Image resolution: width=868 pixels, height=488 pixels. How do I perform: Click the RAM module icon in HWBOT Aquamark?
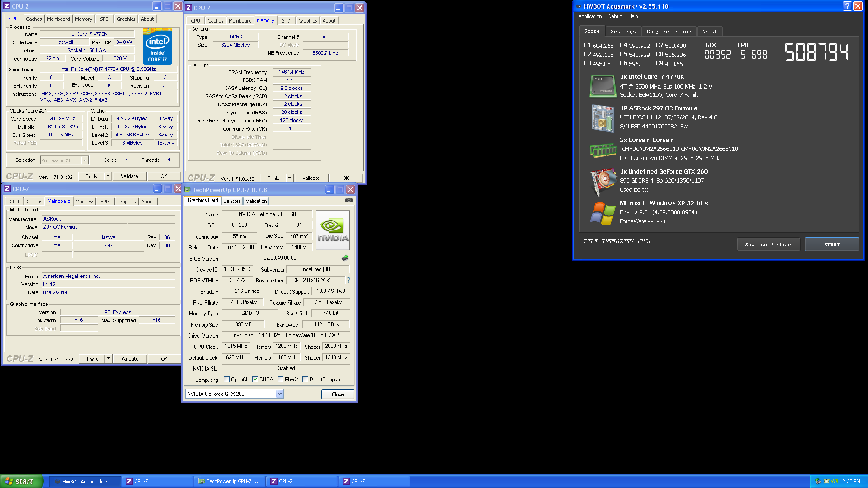tap(603, 150)
